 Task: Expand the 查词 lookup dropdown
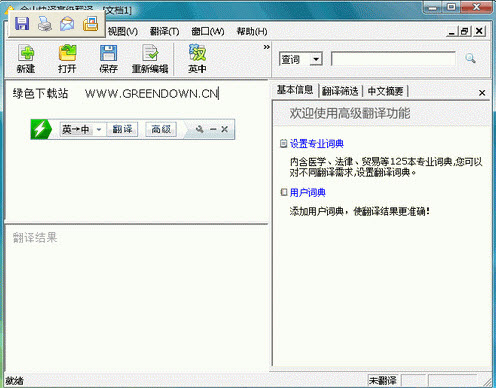pyautogui.click(x=316, y=59)
